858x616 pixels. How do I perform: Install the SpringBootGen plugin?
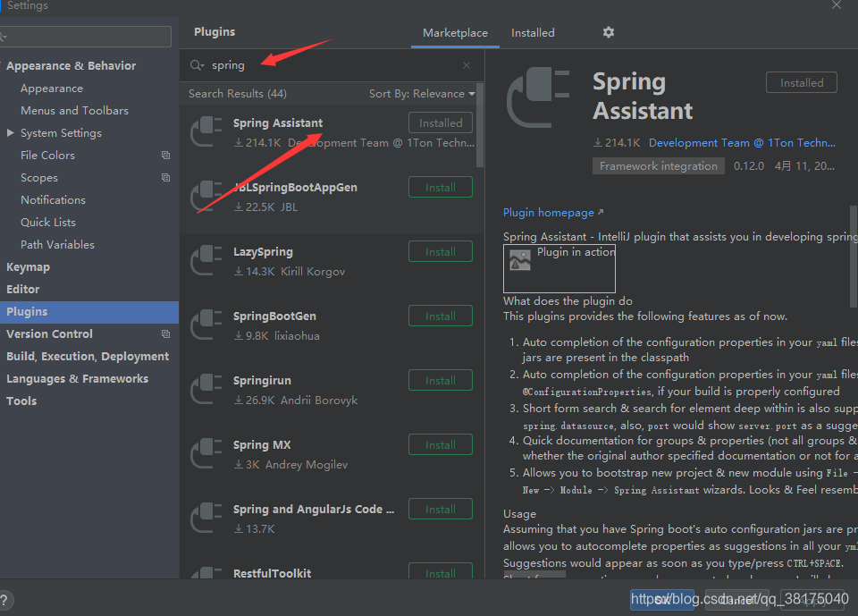441,316
